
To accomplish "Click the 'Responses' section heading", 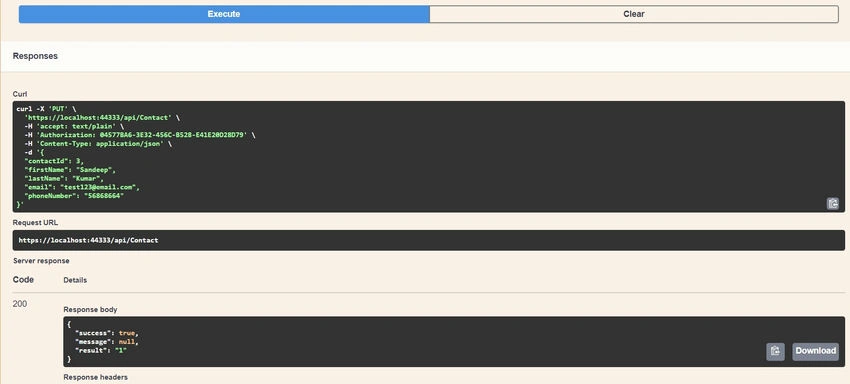I will [35, 56].
